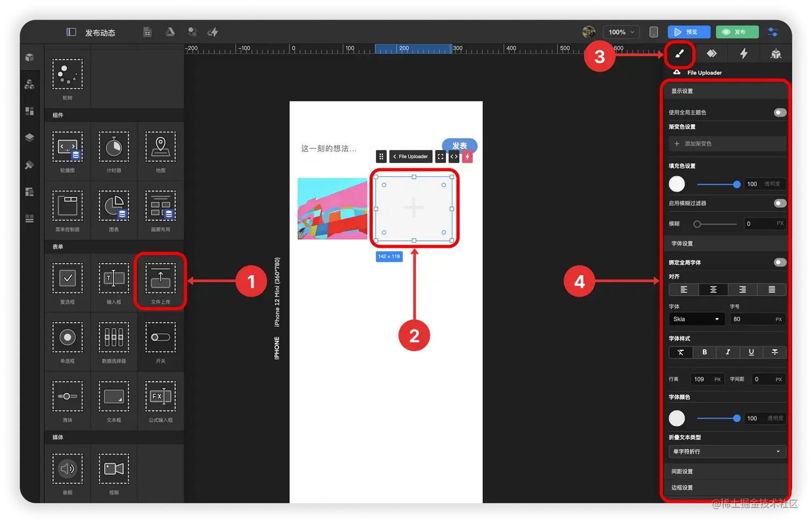Select the 计时器 timer component
The image size is (812, 523).
pos(114,151)
